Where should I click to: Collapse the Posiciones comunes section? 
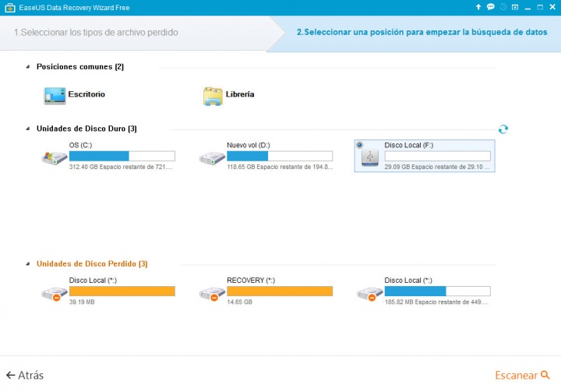pyautogui.click(x=28, y=67)
